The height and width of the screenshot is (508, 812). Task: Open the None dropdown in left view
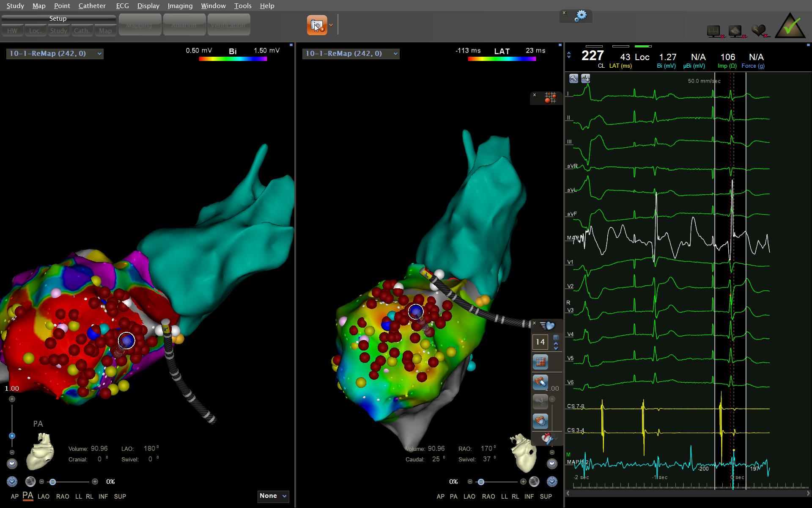click(273, 496)
